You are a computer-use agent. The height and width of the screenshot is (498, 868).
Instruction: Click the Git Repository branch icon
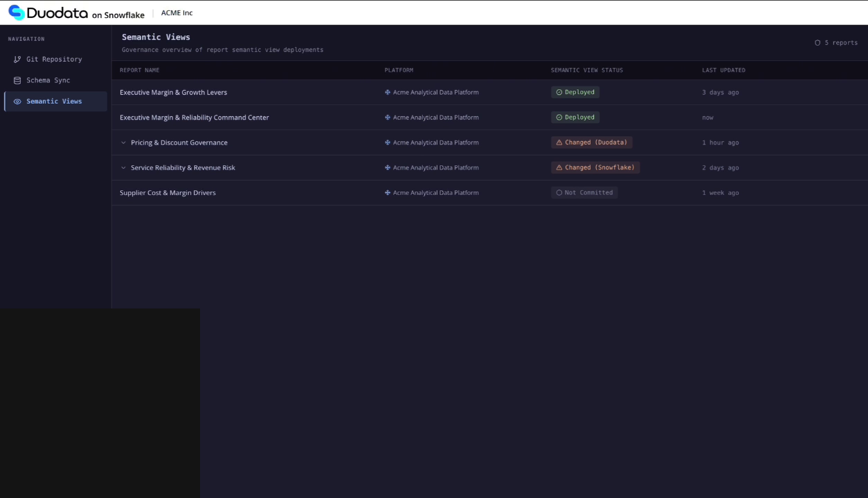[16, 59]
